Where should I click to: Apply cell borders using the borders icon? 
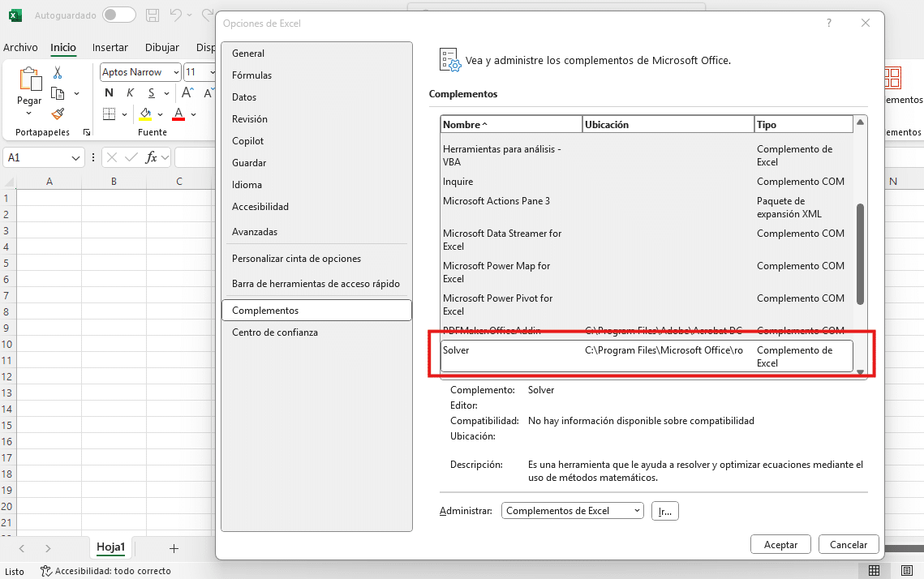pyautogui.click(x=109, y=114)
